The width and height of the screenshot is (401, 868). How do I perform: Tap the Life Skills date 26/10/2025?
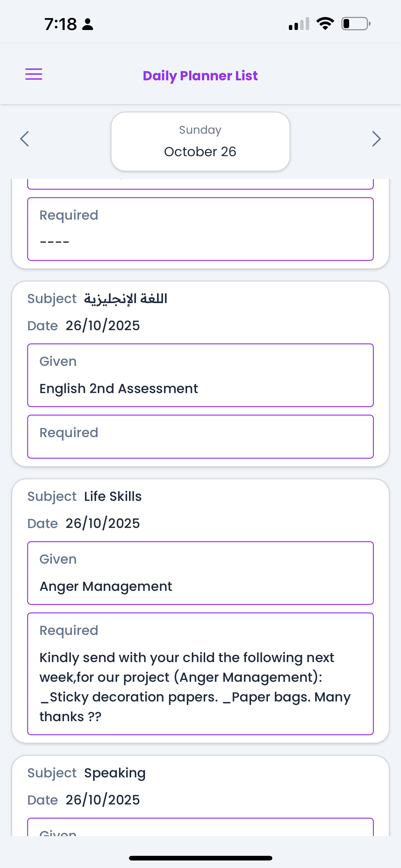[x=102, y=523]
